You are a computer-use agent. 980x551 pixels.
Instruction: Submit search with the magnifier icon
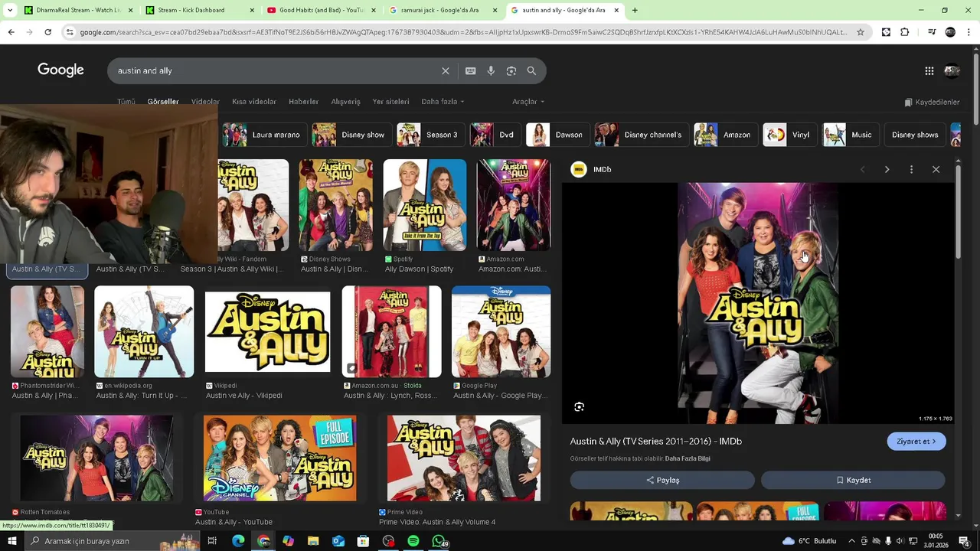coord(531,70)
